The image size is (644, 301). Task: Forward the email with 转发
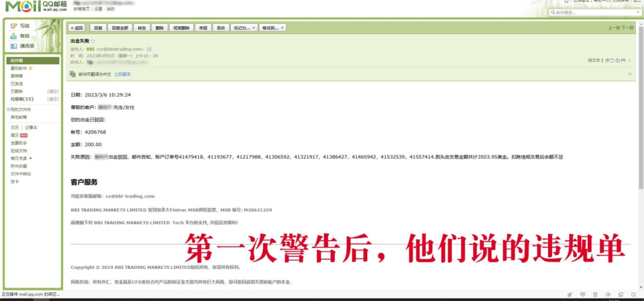click(142, 28)
